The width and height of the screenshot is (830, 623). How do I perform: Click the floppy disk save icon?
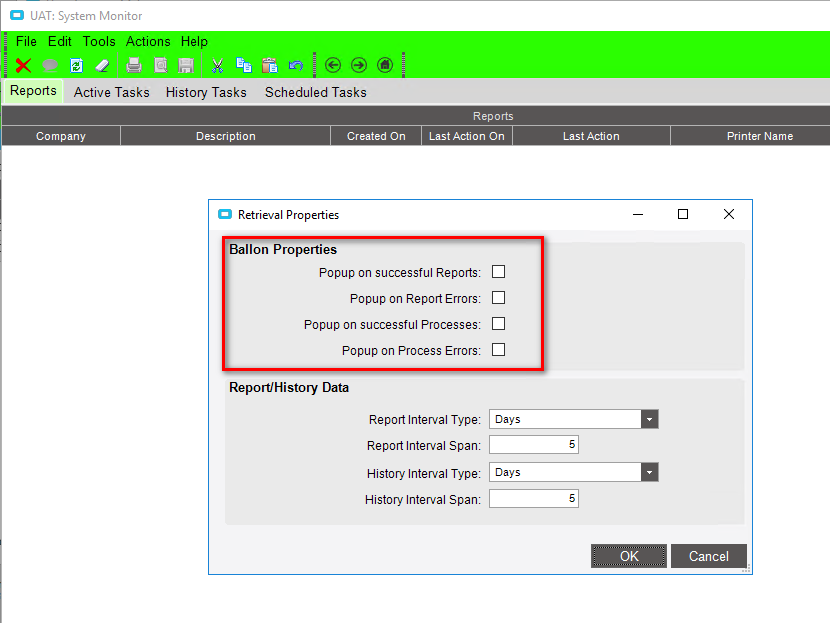186,66
